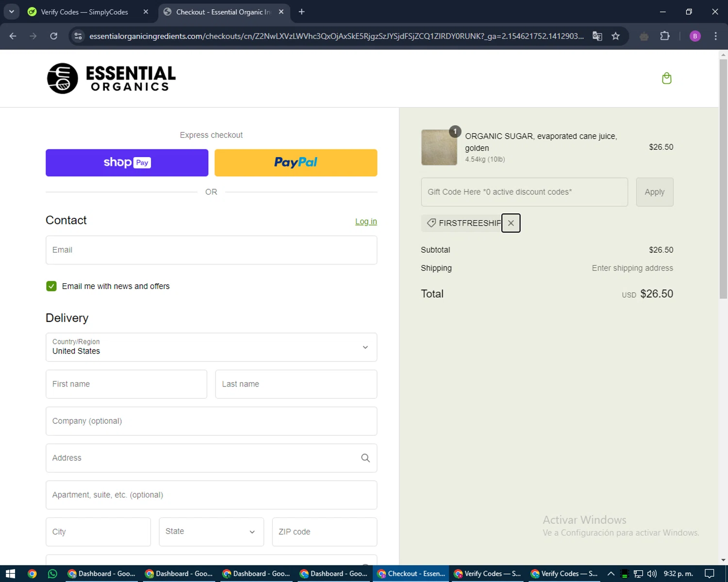The width and height of the screenshot is (728, 582).
Task: Remove the FIRSTFREESHIP discount code
Action: click(x=511, y=223)
